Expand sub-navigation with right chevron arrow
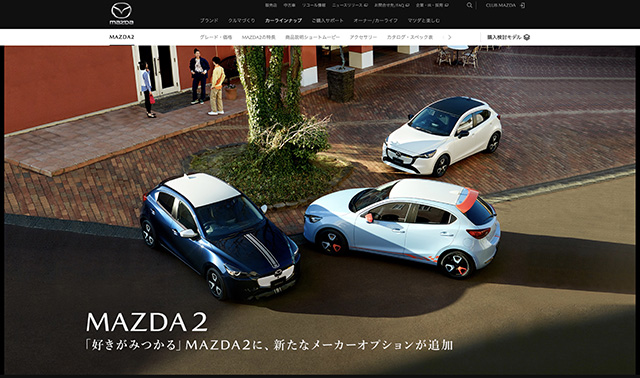The width and height of the screenshot is (640, 378). (x=449, y=37)
